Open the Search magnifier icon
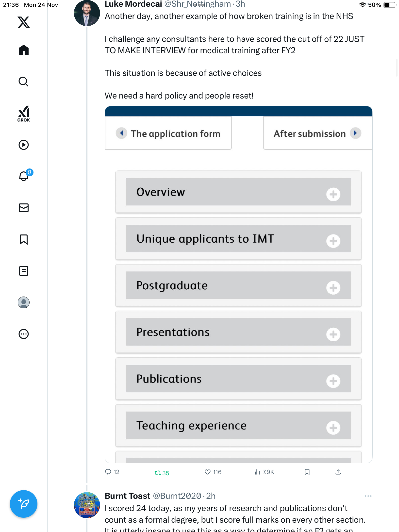Image resolution: width=399 pixels, height=532 pixels. click(x=24, y=82)
